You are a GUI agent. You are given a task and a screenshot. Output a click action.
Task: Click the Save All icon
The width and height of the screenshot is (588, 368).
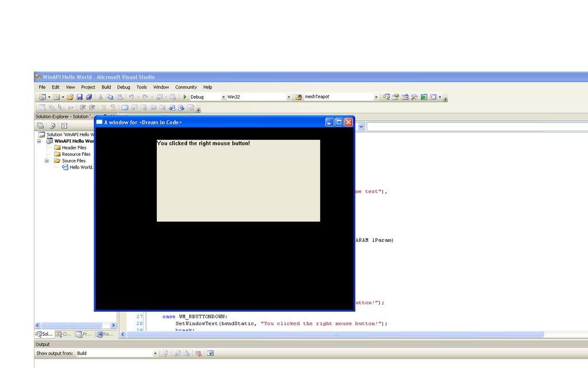point(89,97)
